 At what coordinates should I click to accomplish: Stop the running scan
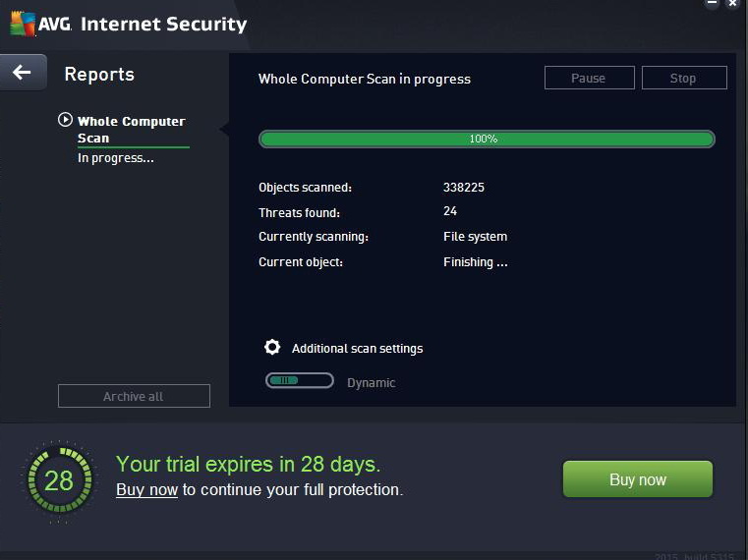pyautogui.click(x=683, y=79)
